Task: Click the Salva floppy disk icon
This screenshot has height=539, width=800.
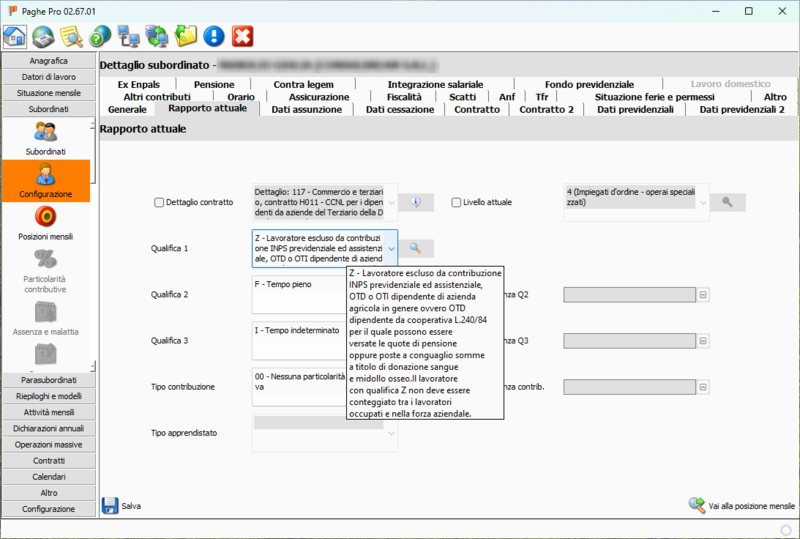Action: [x=110, y=505]
